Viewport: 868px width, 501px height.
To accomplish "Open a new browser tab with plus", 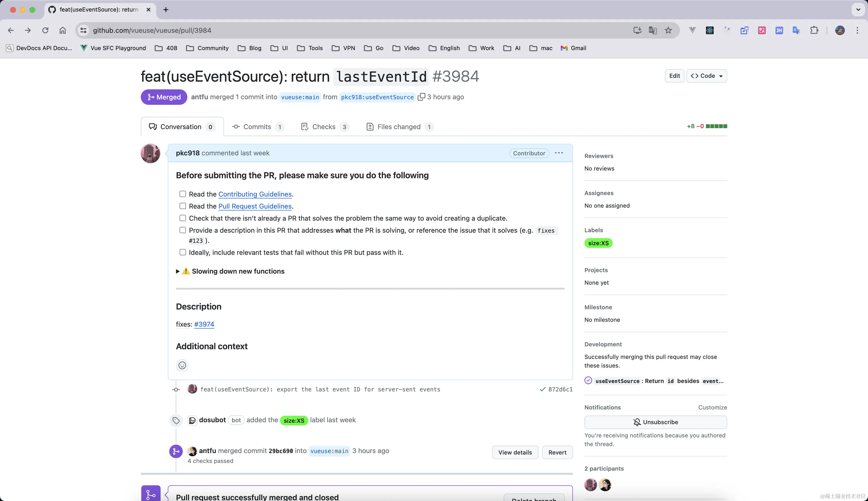I will tap(166, 10).
